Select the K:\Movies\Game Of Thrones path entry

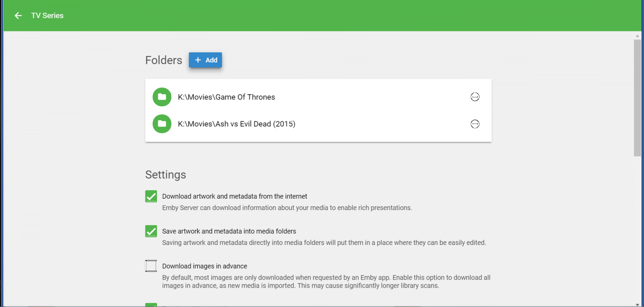226,97
